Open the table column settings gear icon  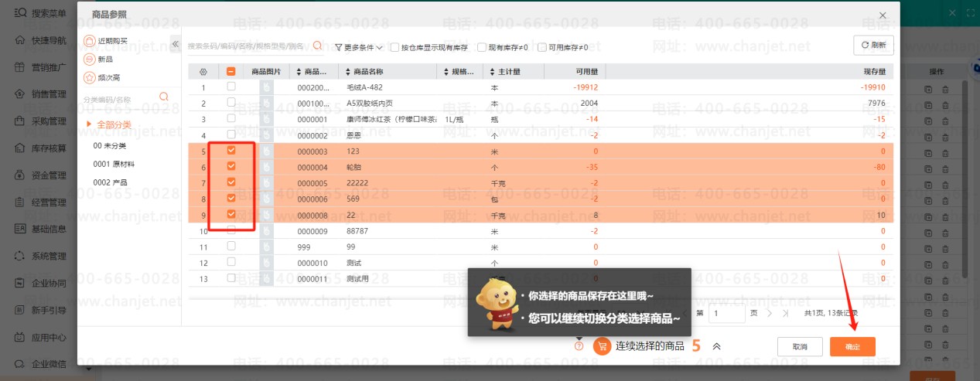coord(203,72)
